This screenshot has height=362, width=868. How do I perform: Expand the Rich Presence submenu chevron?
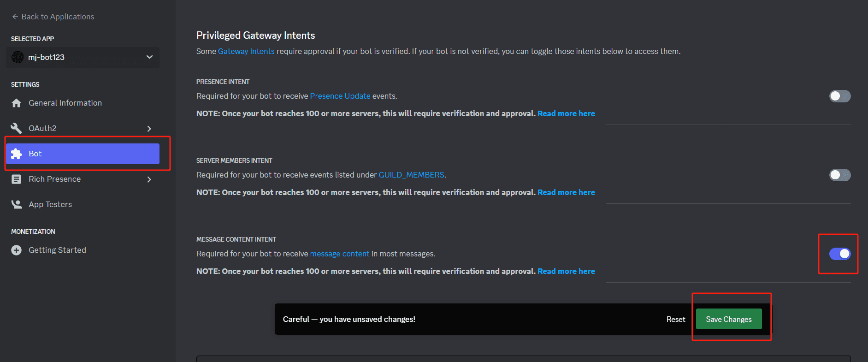tap(149, 179)
